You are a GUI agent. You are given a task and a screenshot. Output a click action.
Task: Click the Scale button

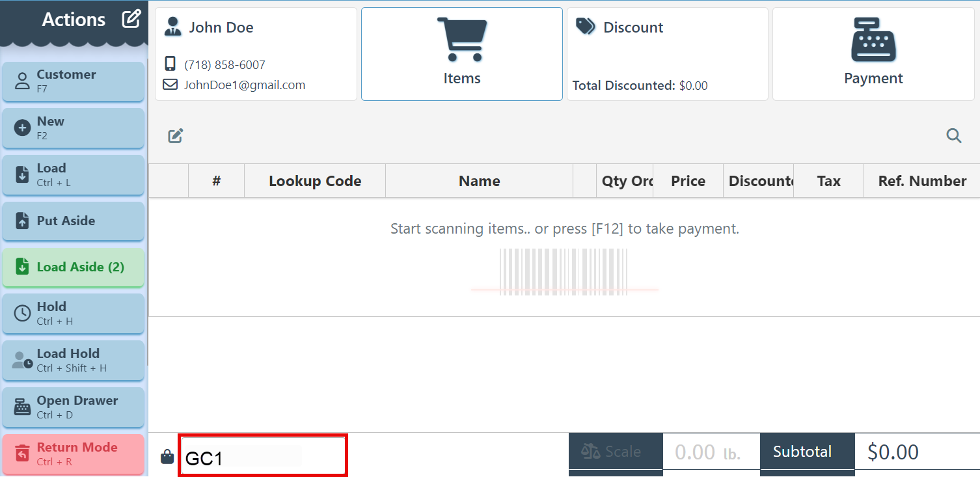615,452
